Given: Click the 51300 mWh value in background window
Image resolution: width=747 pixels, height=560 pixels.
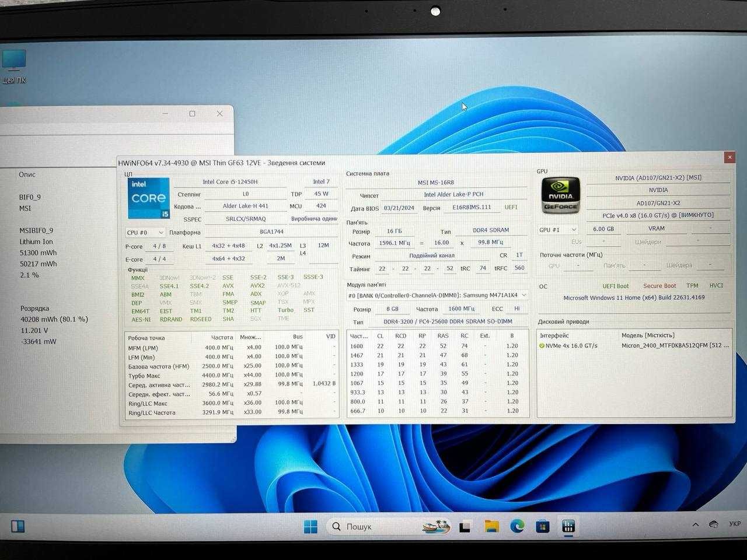Looking at the screenshot, I should coord(38,253).
